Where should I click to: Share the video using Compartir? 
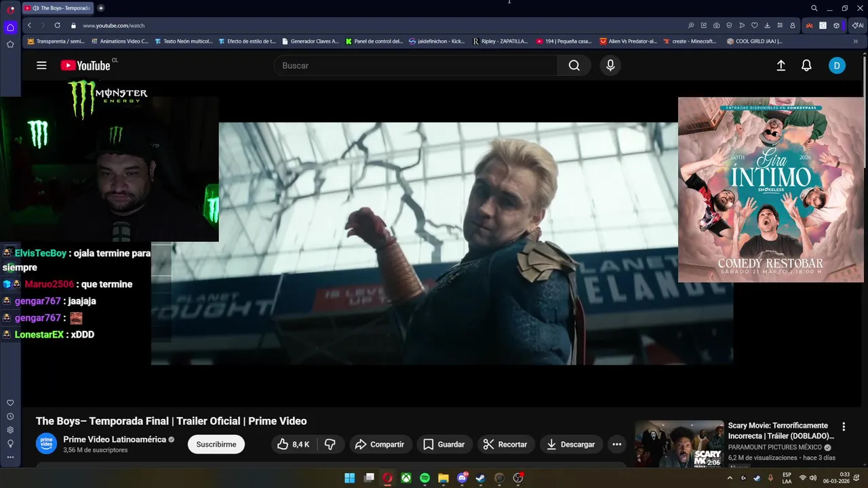click(380, 445)
